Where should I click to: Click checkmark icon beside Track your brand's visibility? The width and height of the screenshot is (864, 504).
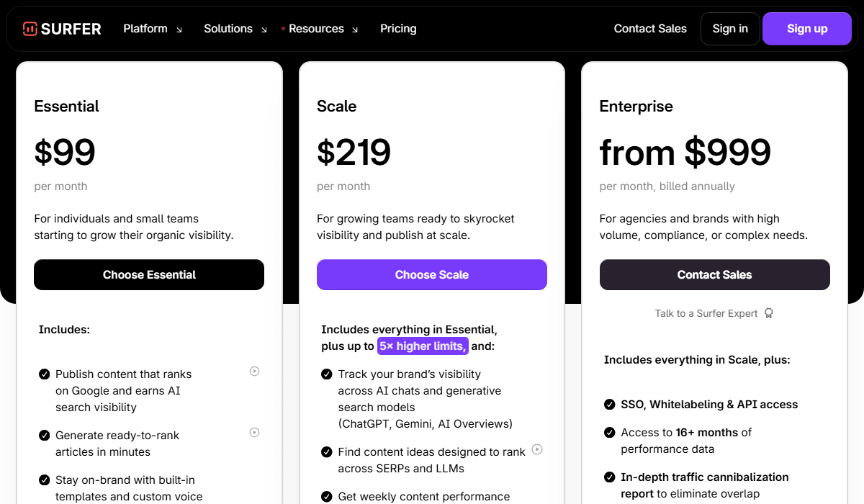327,374
